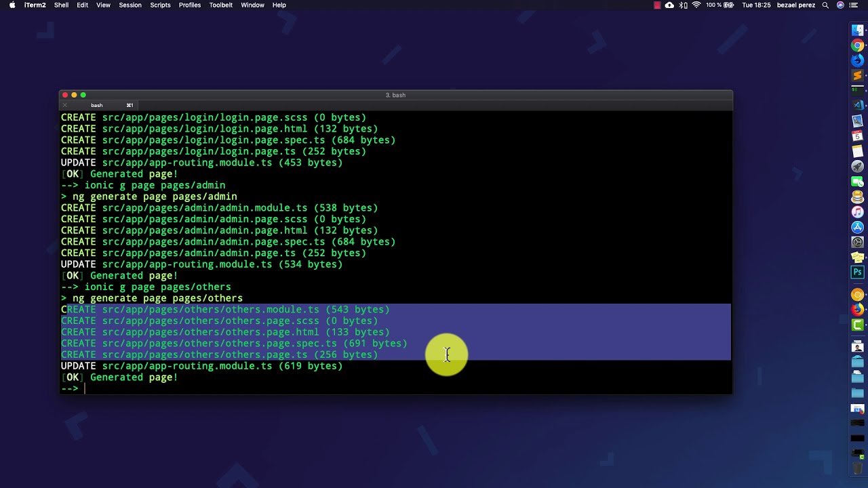Open Chrome Canary from the Dock
The image size is (868, 488).
click(x=858, y=294)
